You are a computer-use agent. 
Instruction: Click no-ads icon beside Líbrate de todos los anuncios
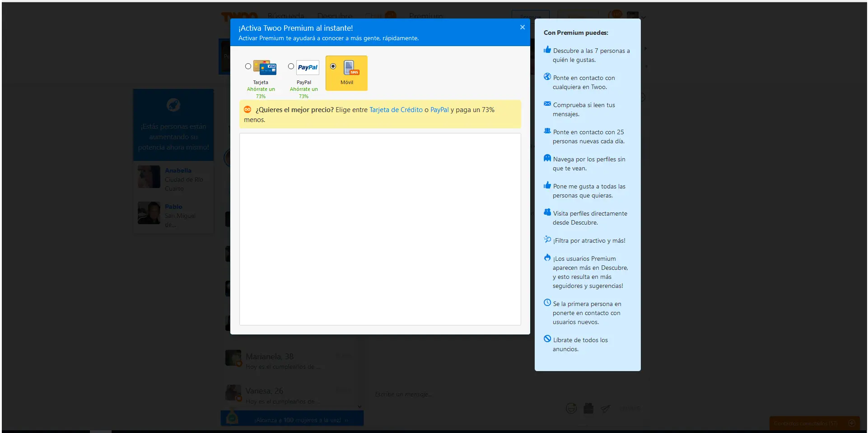point(547,339)
